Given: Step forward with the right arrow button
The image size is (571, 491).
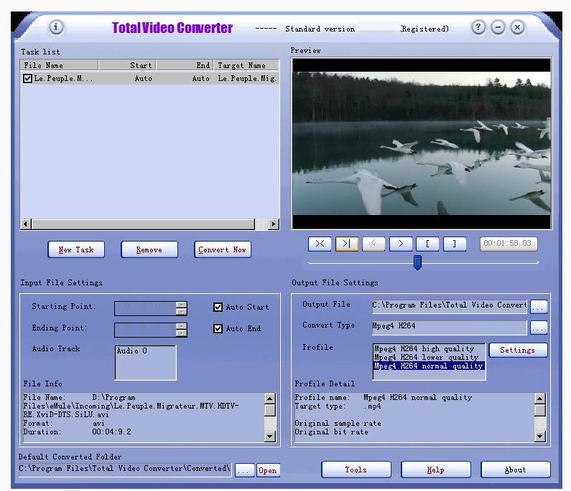Looking at the screenshot, I should pos(401,244).
